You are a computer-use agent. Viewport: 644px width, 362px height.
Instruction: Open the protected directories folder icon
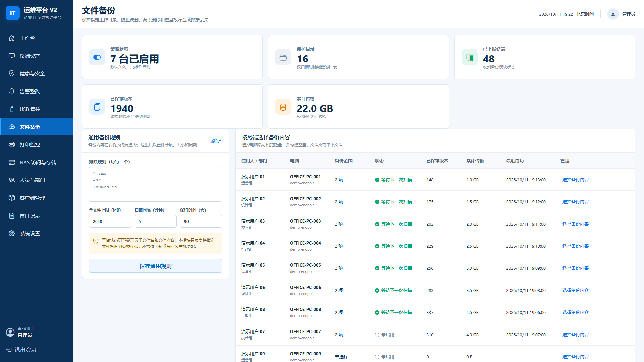pyautogui.click(x=283, y=57)
